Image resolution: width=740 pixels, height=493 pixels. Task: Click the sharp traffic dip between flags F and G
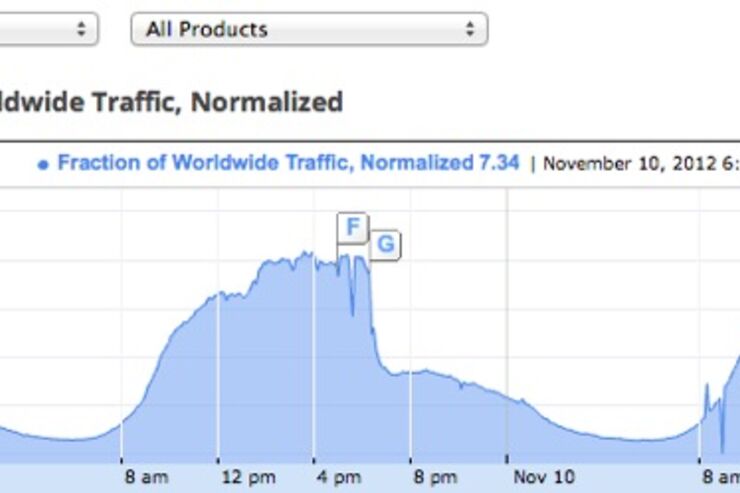tap(352, 292)
